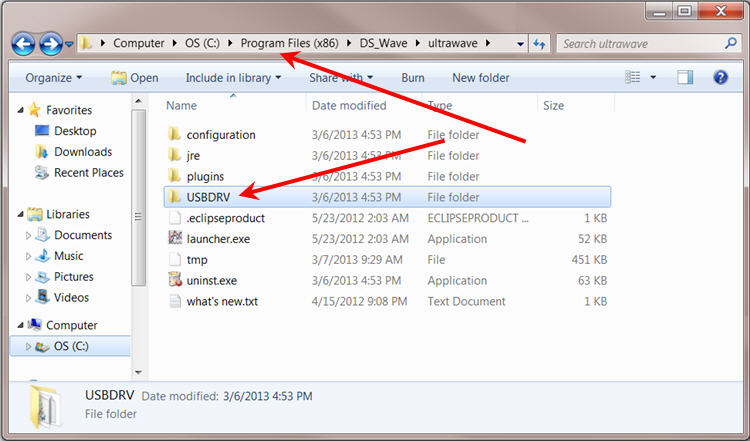This screenshot has height=441, width=750.
Task: Select the what's new.txt document icon
Action: coord(175,301)
